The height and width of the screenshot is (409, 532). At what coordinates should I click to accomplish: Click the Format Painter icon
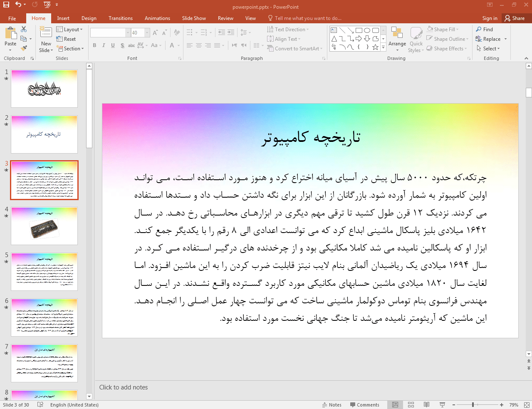click(24, 48)
